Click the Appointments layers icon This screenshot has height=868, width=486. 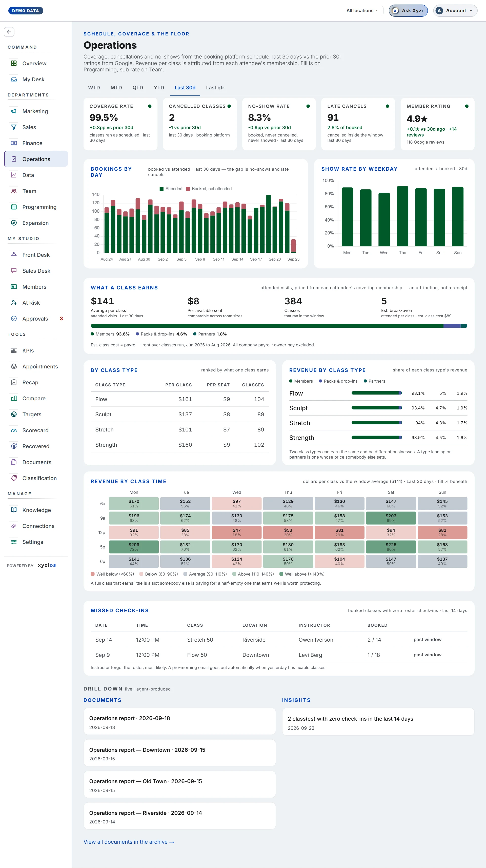point(14,366)
